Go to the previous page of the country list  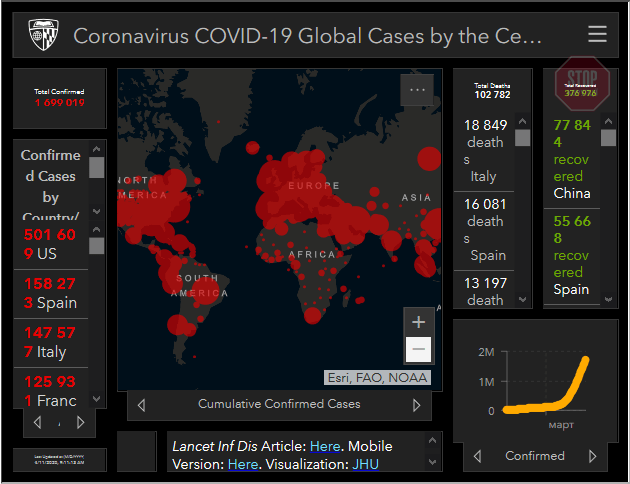37,422
